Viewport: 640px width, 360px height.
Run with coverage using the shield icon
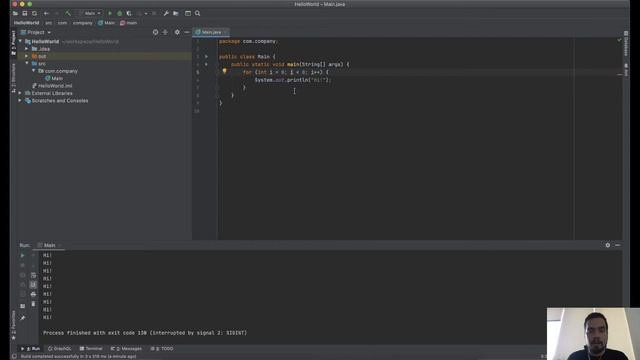(x=129, y=13)
